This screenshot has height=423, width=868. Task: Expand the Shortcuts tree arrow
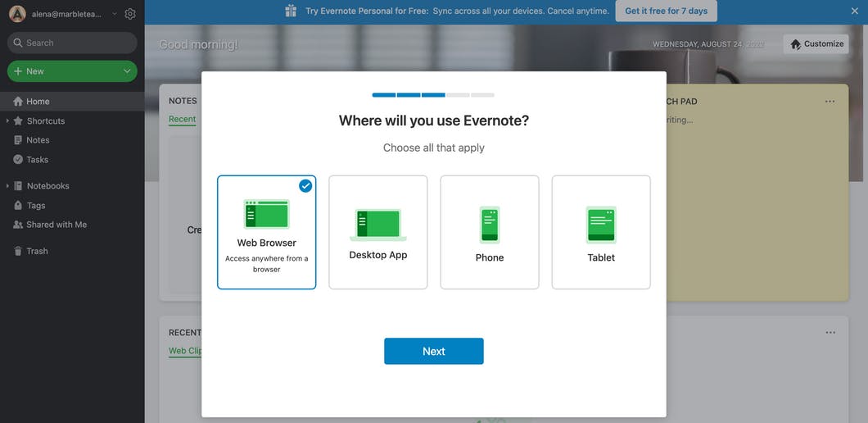click(7, 121)
